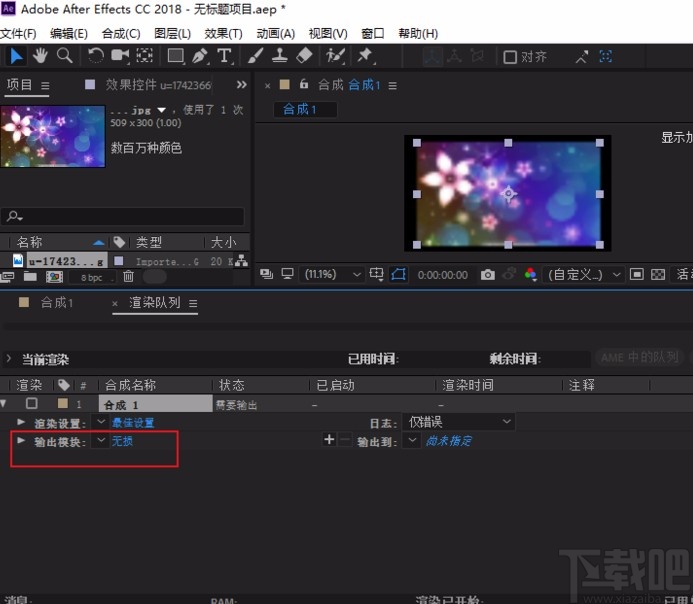This screenshot has height=604, width=693.
Task: Click the 合成1 breadcrumb button in viewer
Action: click(x=305, y=109)
